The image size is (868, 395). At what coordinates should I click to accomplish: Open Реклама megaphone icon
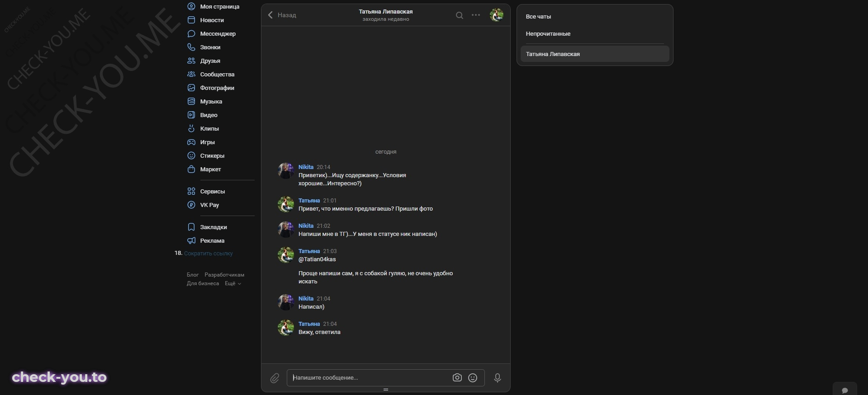(x=191, y=240)
